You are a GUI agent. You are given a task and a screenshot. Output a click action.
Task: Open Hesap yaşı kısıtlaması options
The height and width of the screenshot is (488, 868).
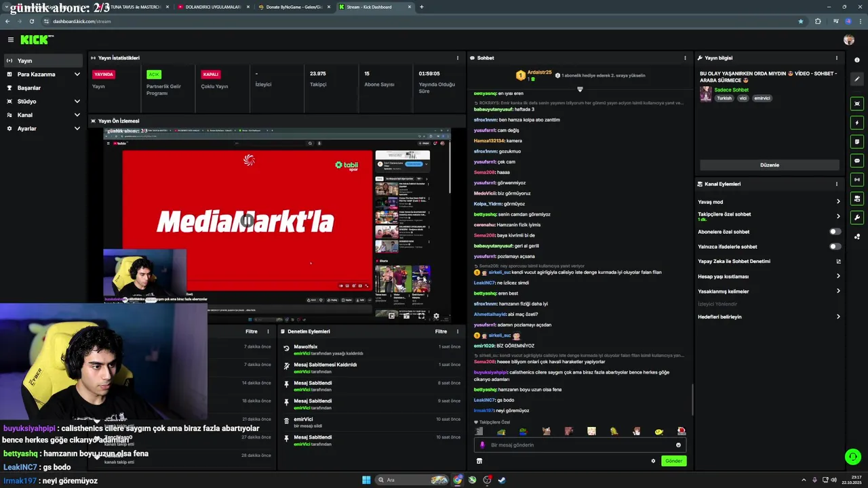click(x=838, y=276)
